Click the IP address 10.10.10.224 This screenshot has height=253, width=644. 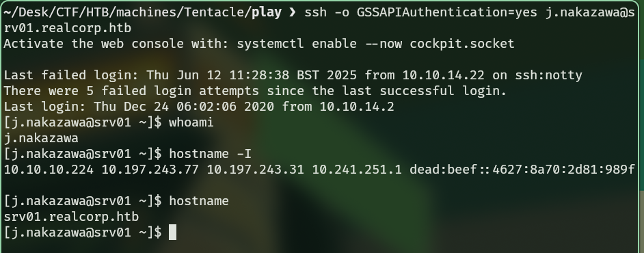coord(49,169)
